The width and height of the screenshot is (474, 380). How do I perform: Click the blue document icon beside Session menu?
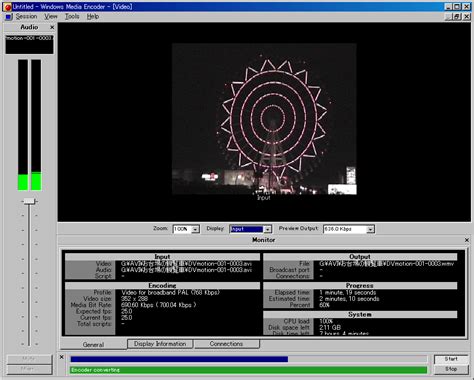click(8, 16)
